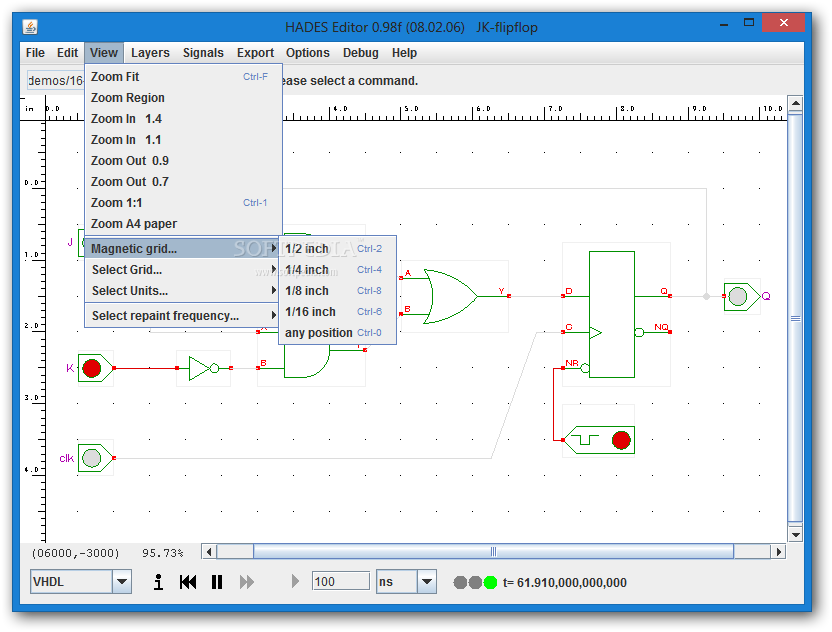The image size is (832, 632).
Task: Close the HADES Editor window
Action: [783, 23]
